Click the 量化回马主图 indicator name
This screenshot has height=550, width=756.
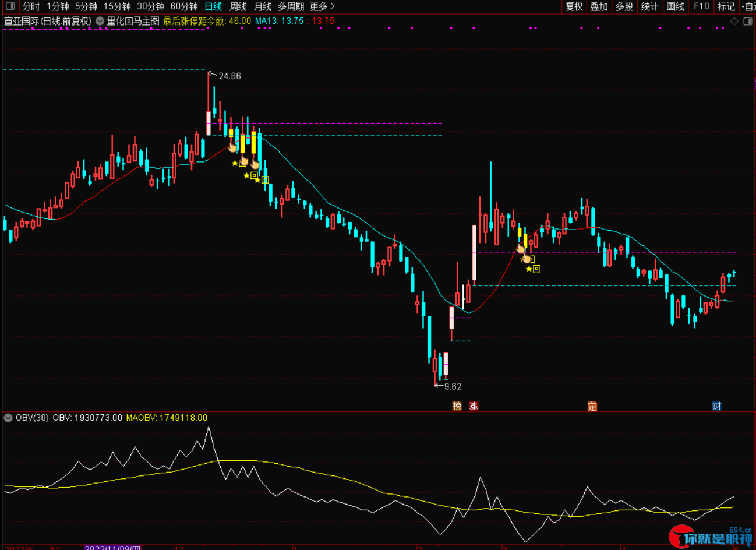133,21
